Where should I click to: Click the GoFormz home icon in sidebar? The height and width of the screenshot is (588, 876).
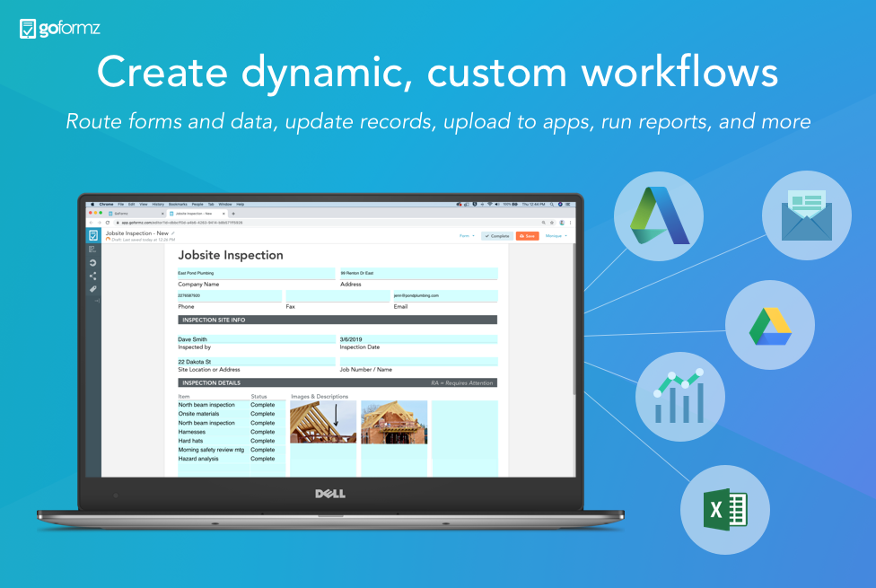pyautogui.click(x=93, y=235)
